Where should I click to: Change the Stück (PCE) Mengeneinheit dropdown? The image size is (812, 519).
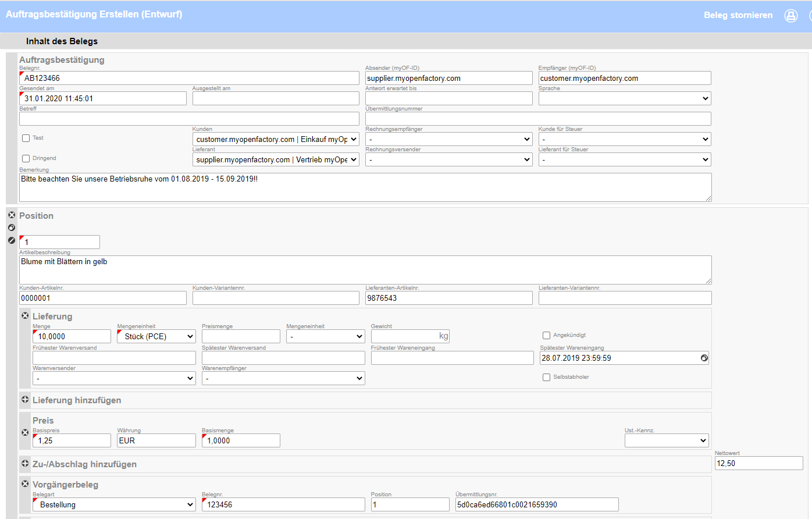pos(156,336)
